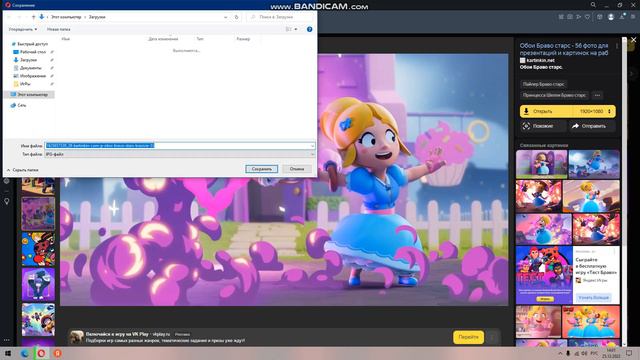Show hidden system tray icons
The image size is (640, 360).
tap(560, 353)
